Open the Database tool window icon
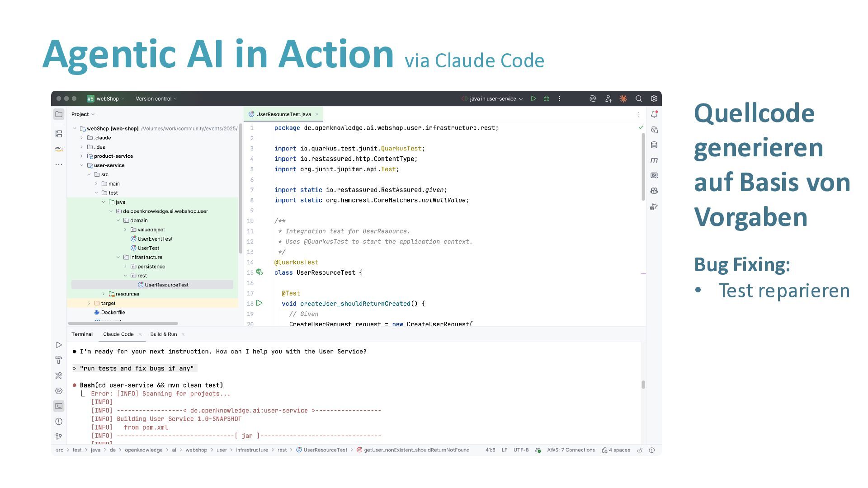Screen dimensions: 868x488 pyautogui.click(x=654, y=145)
